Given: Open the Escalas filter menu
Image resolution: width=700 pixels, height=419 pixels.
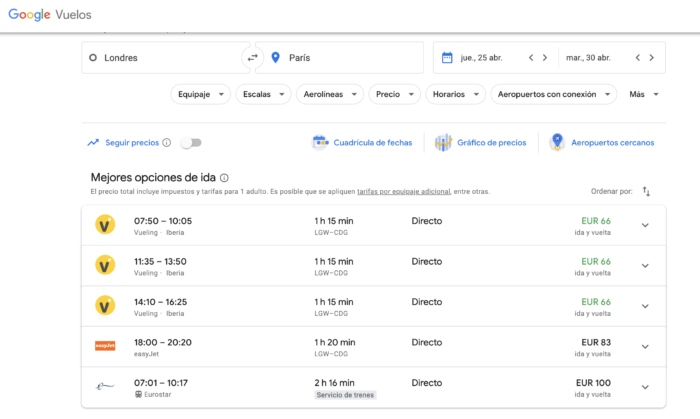Looking at the screenshot, I should coord(263,94).
